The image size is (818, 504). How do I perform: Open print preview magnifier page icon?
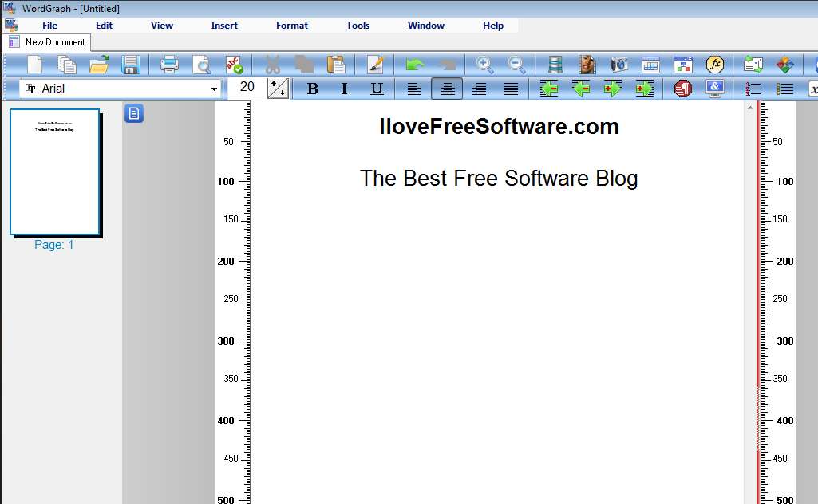(x=201, y=65)
